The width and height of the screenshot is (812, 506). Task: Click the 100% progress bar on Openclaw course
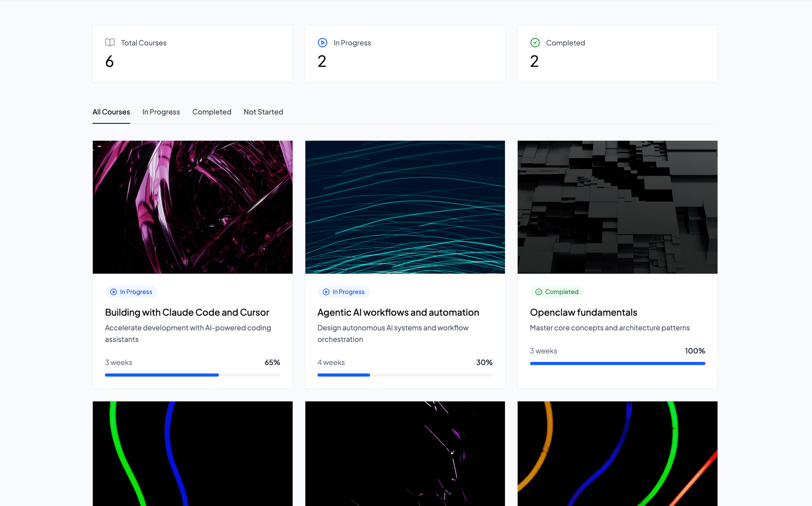pos(617,364)
